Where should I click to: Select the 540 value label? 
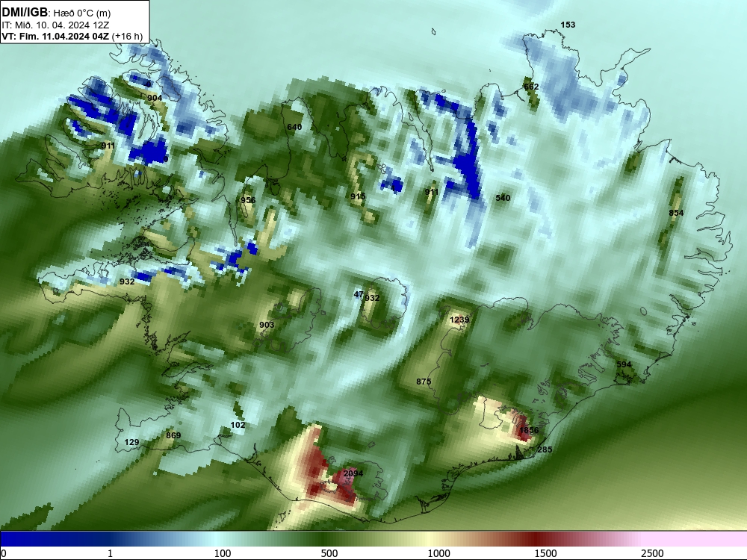click(x=503, y=198)
